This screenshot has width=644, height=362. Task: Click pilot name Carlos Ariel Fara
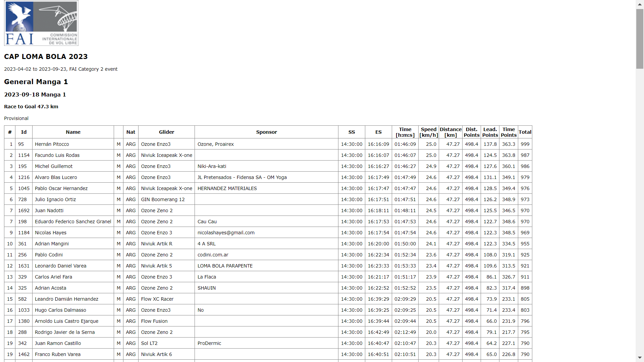[54, 277]
